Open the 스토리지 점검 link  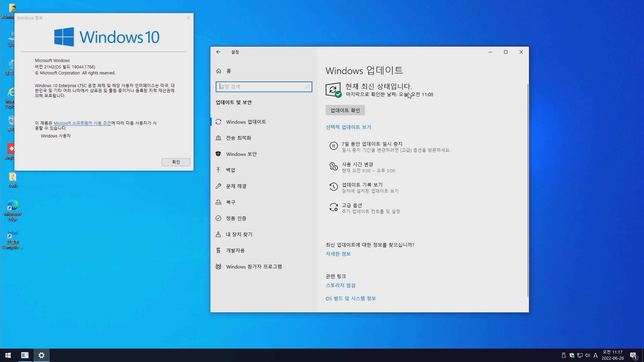(x=340, y=286)
